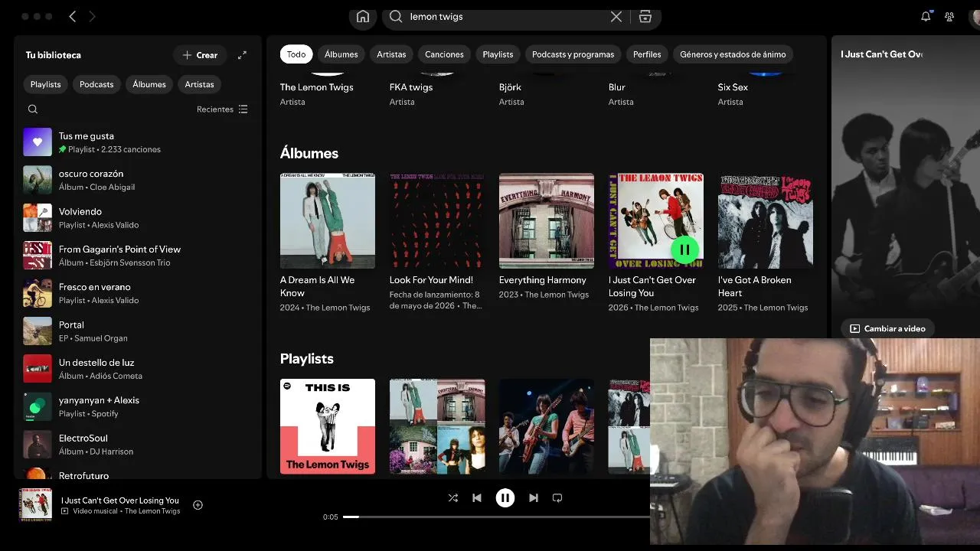The width and height of the screenshot is (980, 551).
Task: Filter library by Artistas chip
Action: pos(199,84)
